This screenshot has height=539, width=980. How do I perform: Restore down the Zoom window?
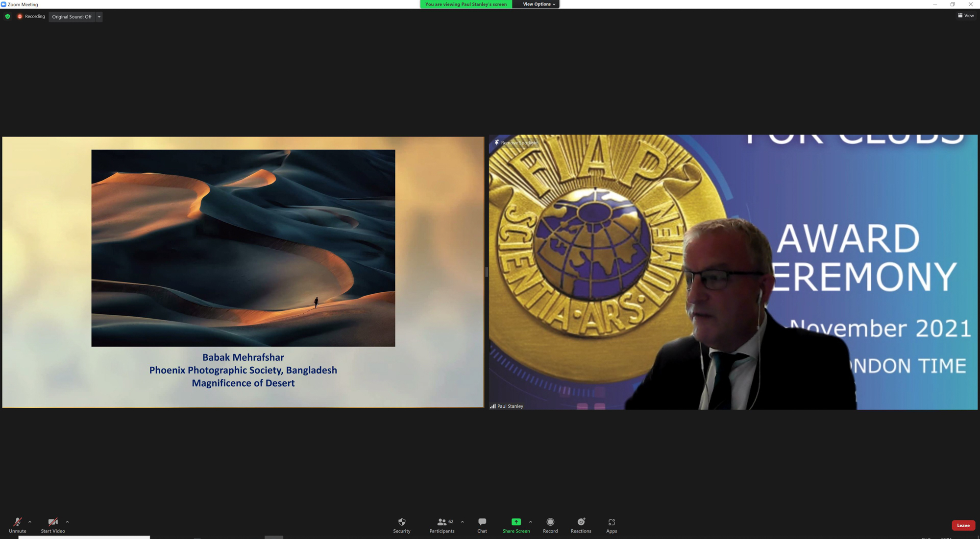pyautogui.click(x=953, y=4)
